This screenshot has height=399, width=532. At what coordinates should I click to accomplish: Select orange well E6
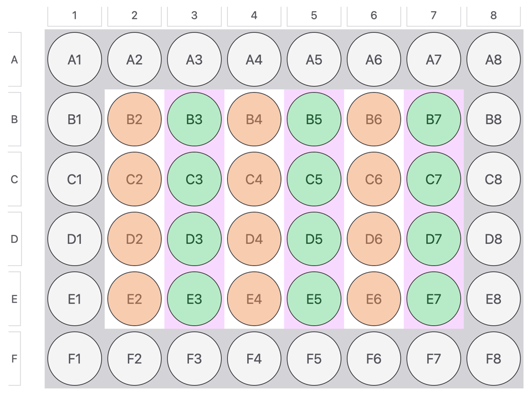point(374,299)
